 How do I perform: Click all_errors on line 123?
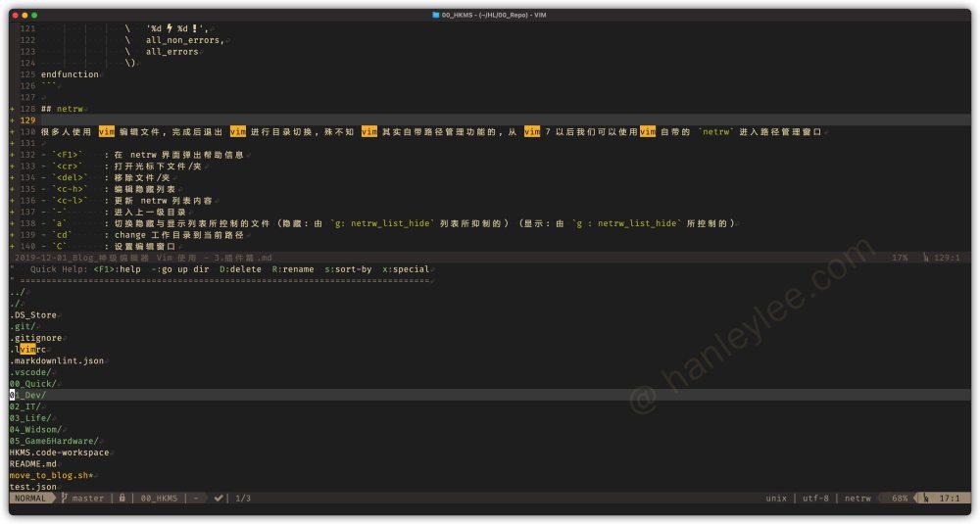click(x=171, y=51)
